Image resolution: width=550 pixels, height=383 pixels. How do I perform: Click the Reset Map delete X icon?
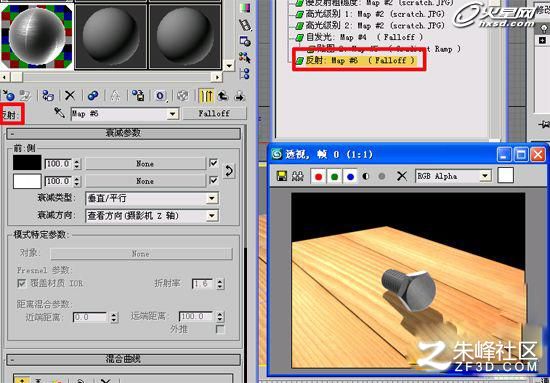70,95
